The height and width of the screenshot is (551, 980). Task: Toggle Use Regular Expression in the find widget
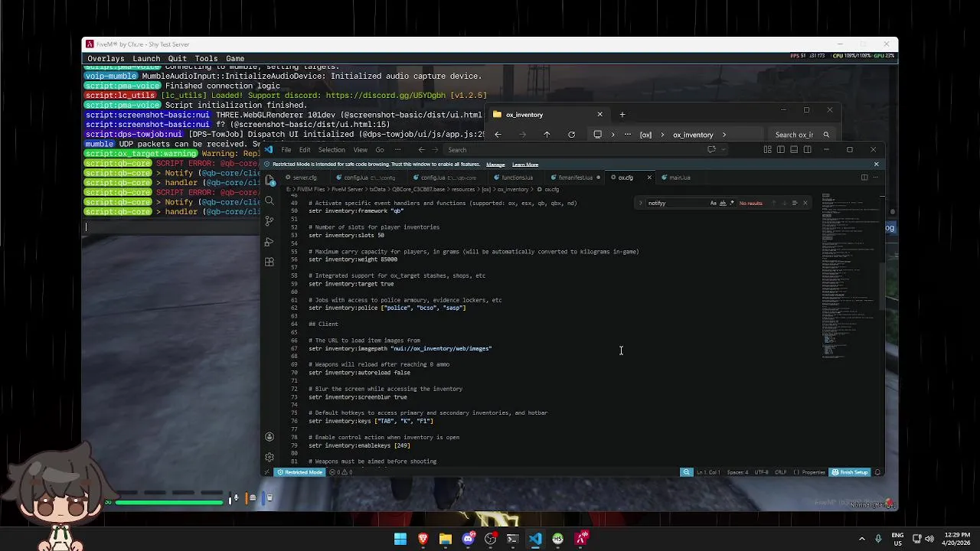pyautogui.click(x=732, y=203)
